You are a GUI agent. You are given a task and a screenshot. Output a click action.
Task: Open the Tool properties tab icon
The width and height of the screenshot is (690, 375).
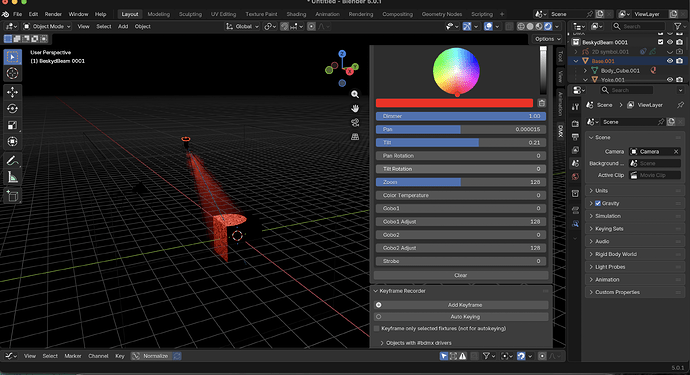point(575,107)
